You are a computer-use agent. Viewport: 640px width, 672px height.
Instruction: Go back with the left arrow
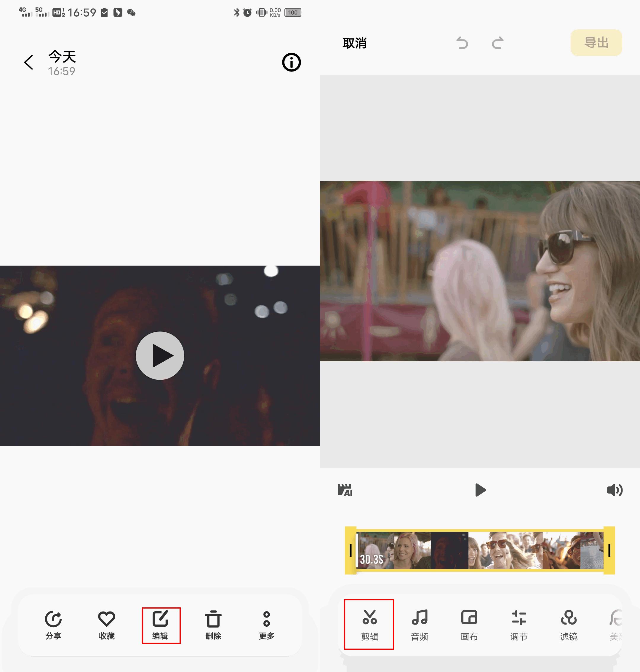pyautogui.click(x=29, y=63)
